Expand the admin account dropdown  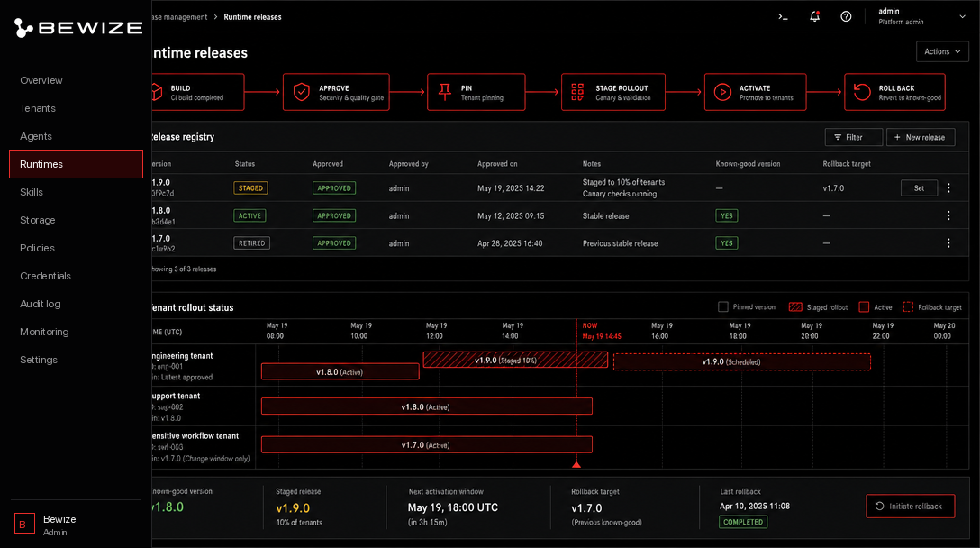click(x=962, y=17)
